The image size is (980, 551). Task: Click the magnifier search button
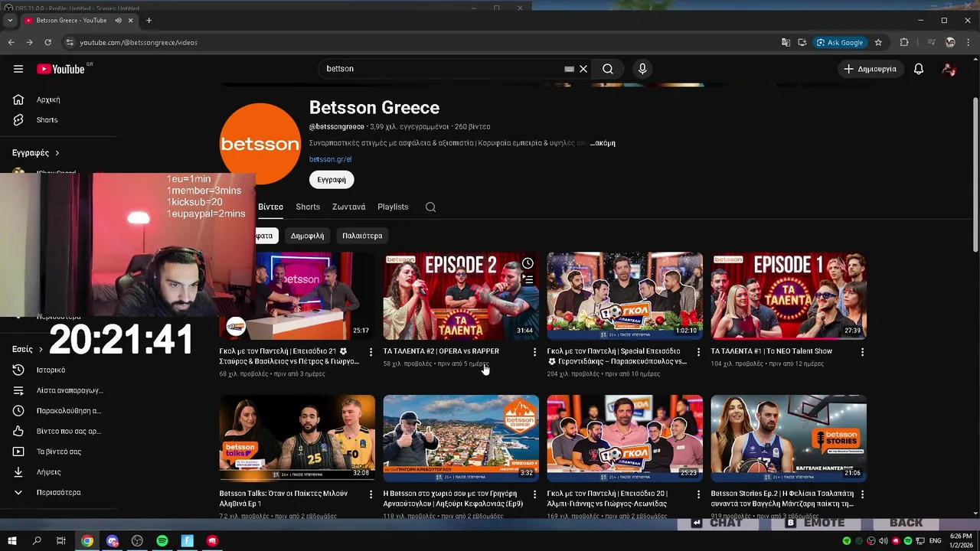[608, 69]
